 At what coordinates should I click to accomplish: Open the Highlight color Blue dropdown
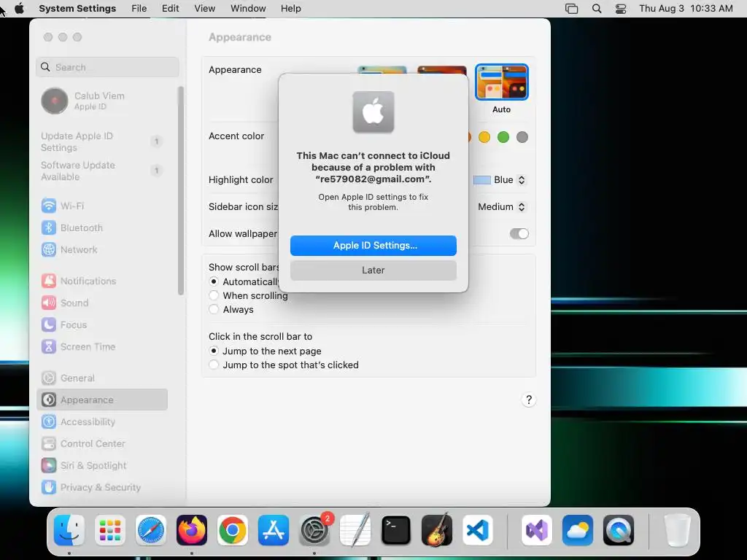(499, 180)
